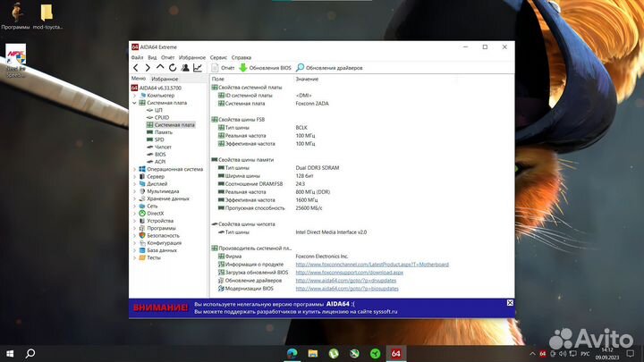Open the aida64.com BIOS updates link
This screenshot has height=362, width=644.
coord(347,289)
